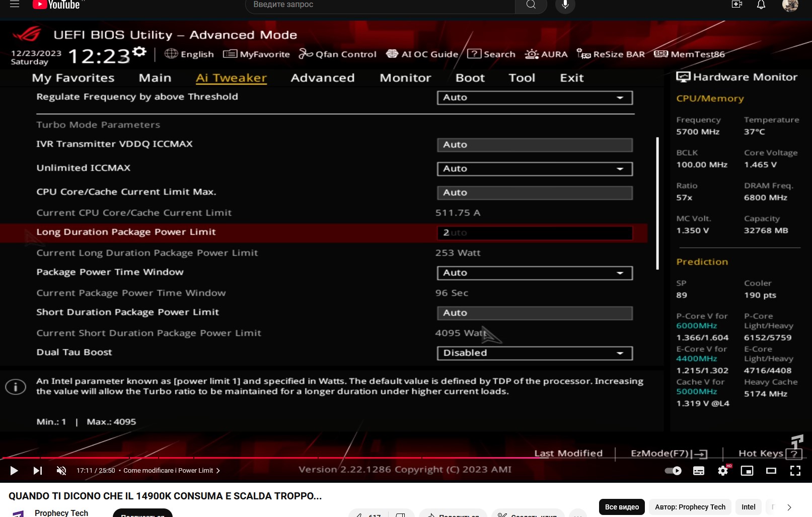
Task: Click the BIOS clock settings gear icon
Action: [139, 51]
